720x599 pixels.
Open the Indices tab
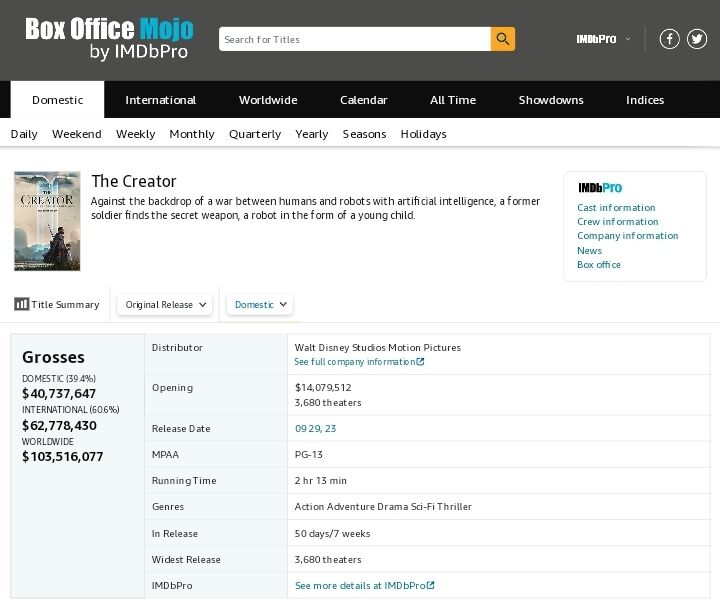645,100
